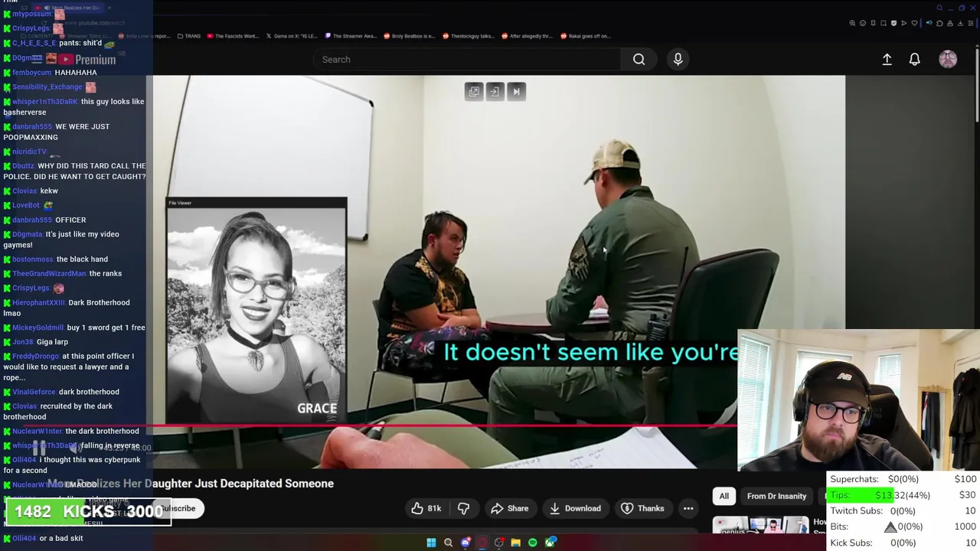Screen dimensions: 980x551
Task: Open the recommended video thumbnail with genius text
Action: click(759, 525)
